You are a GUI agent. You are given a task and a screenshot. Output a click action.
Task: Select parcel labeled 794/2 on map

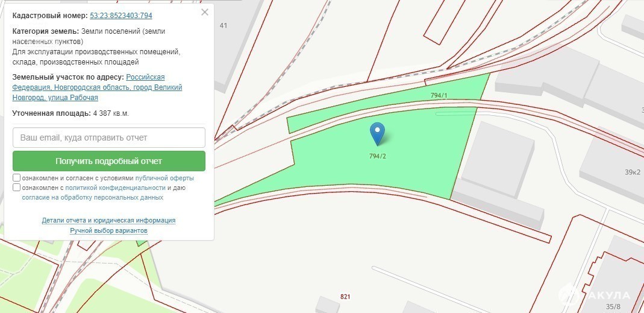(x=378, y=156)
